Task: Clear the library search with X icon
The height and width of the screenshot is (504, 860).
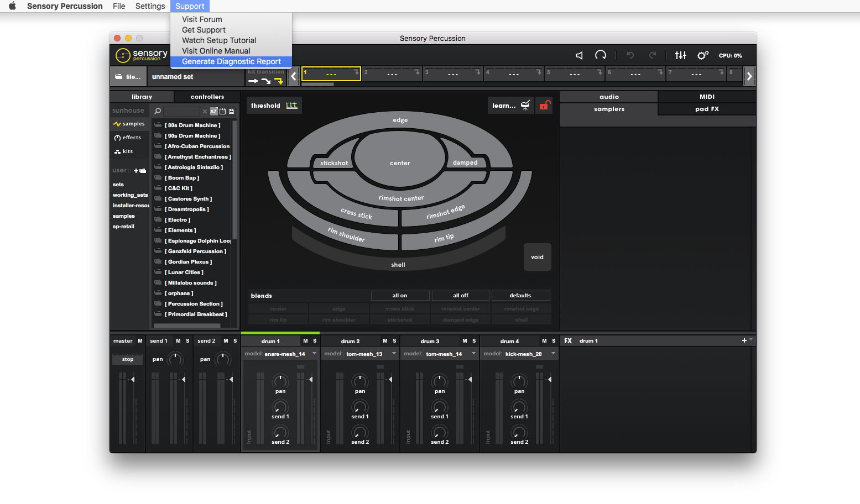Action: click(205, 112)
